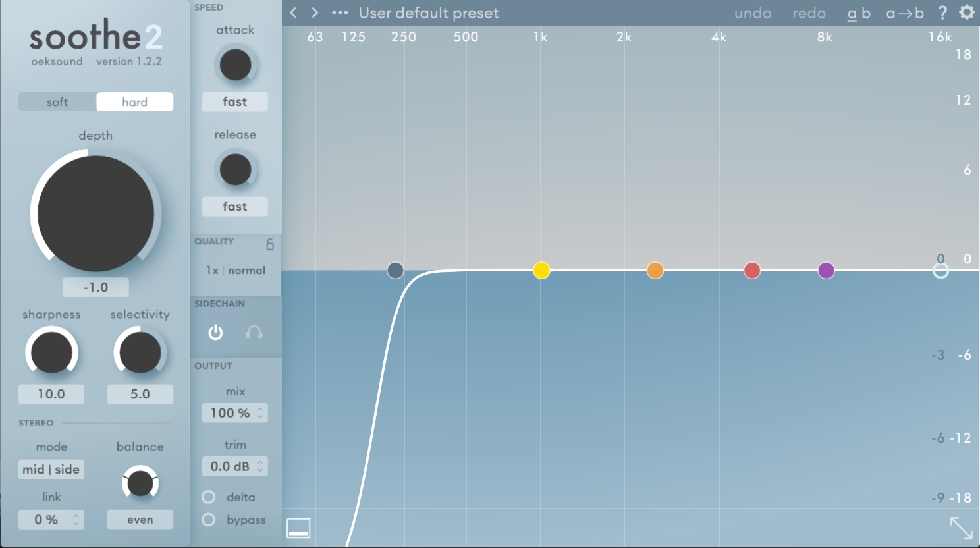
Task: Open the 1x normal quality selector
Action: [236, 271]
